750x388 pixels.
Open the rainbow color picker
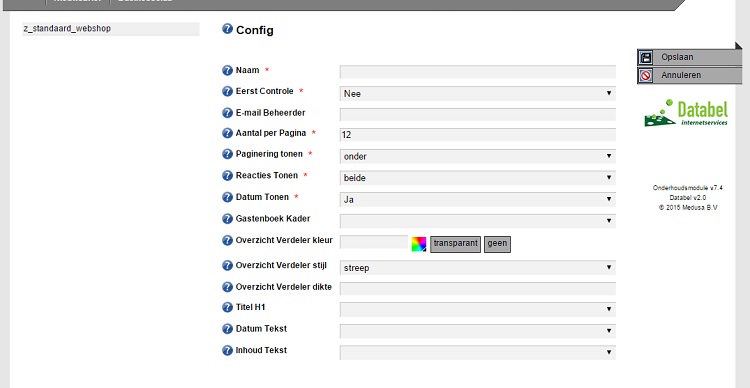pyautogui.click(x=419, y=244)
